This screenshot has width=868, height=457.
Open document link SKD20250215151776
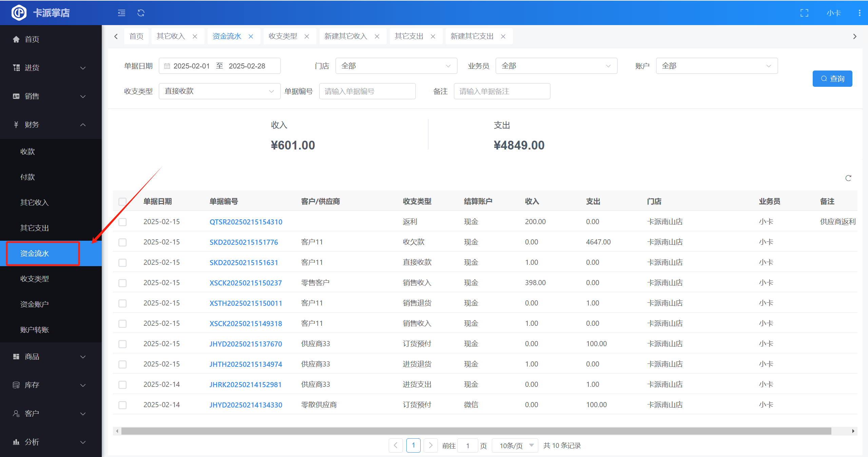pos(244,242)
